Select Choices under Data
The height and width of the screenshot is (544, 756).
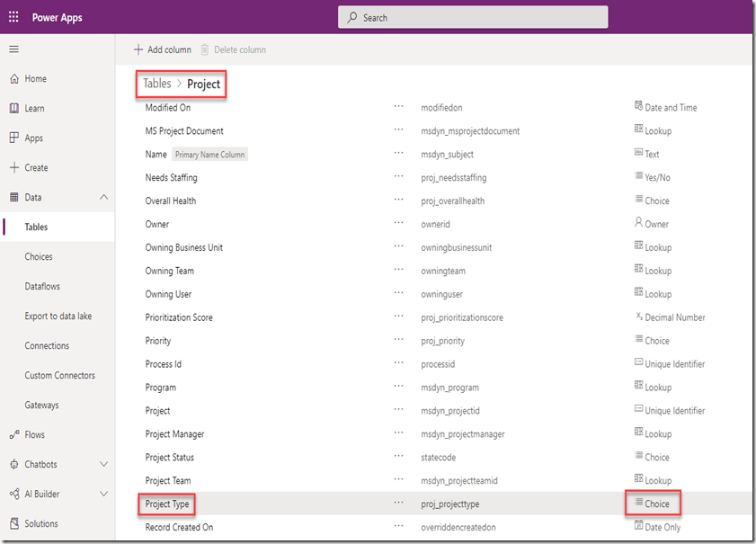(39, 257)
